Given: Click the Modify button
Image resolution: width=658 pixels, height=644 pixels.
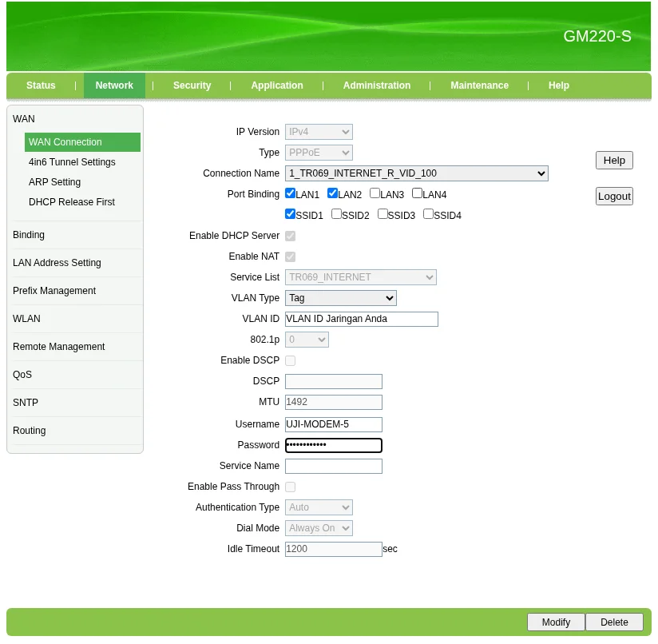Looking at the screenshot, I should (556, 622).
